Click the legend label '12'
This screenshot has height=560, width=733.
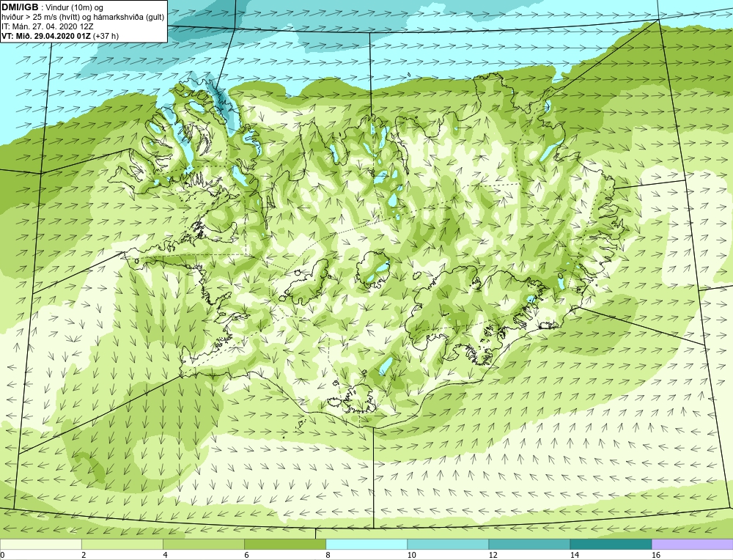coord(493,555)
